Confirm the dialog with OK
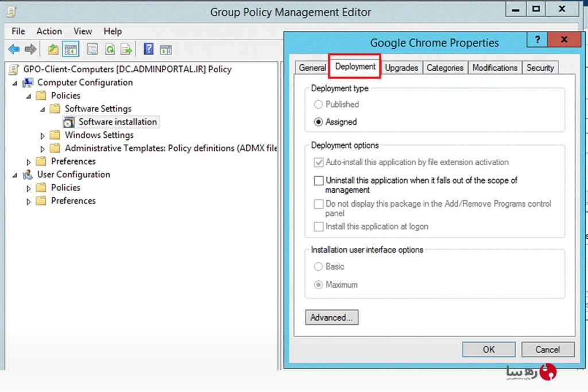The image size is (588, 392). 489,350
